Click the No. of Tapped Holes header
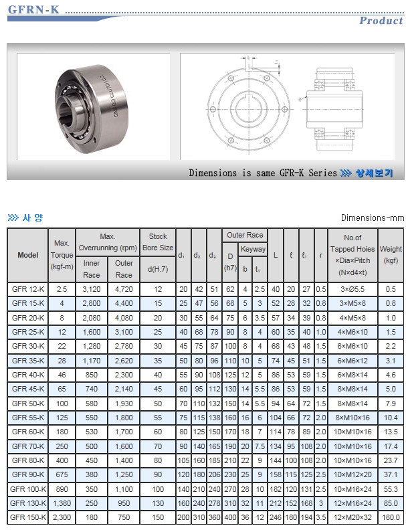The height and width of the screenshot is (532, 406). [x=352, y=255]
